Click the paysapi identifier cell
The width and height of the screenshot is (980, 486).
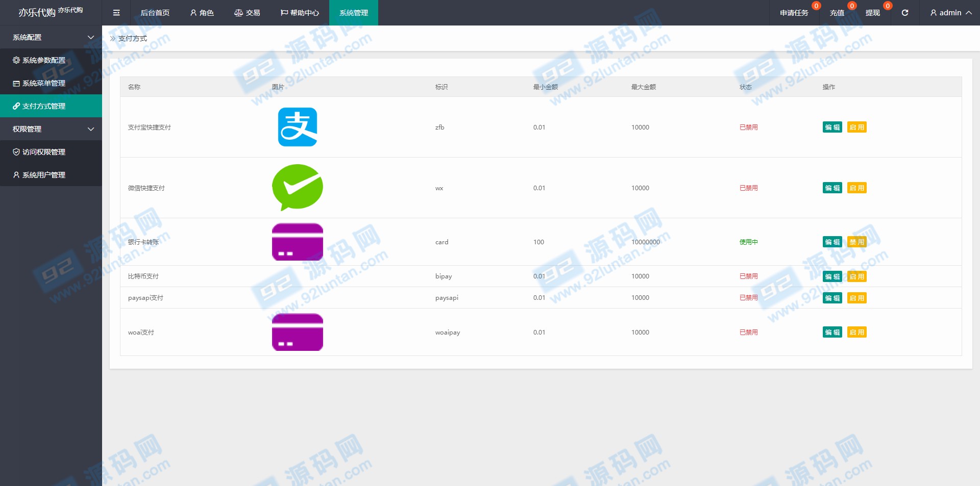(447, 298)
